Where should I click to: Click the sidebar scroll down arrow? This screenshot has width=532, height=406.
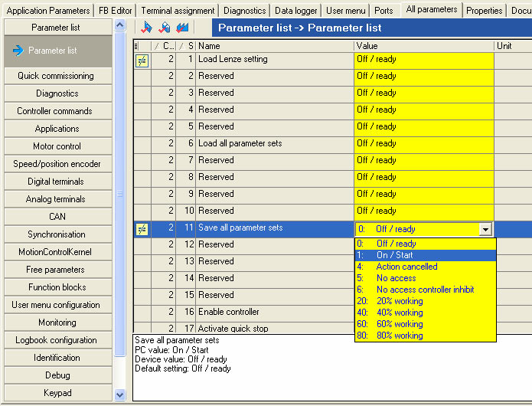(119, 395)
